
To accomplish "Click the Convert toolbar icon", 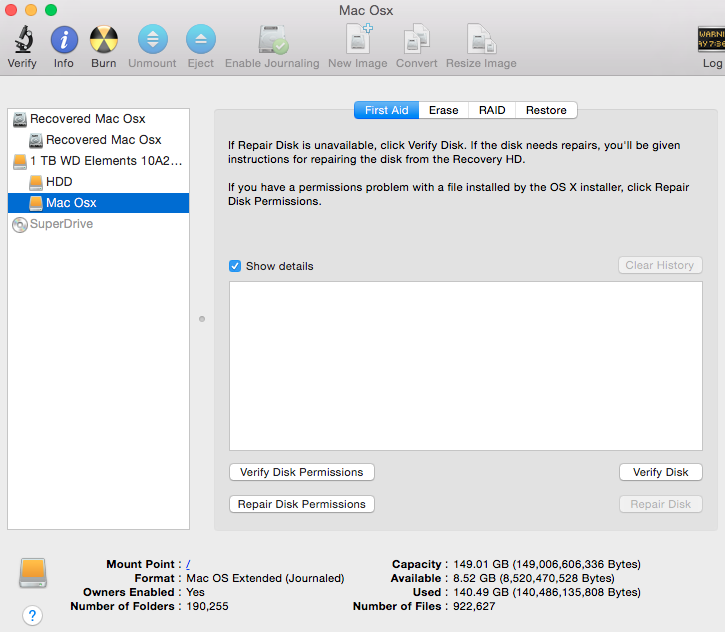I will click(417, 39).
